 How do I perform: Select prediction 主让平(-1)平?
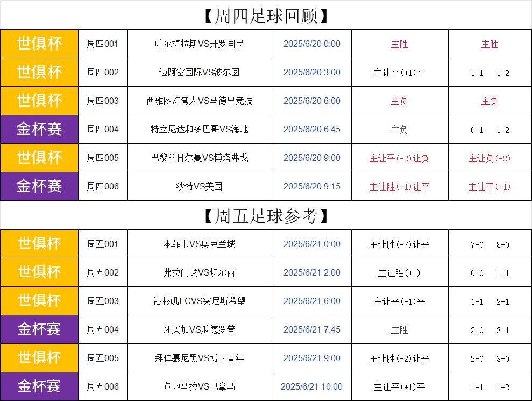click(x=399, y=301)
